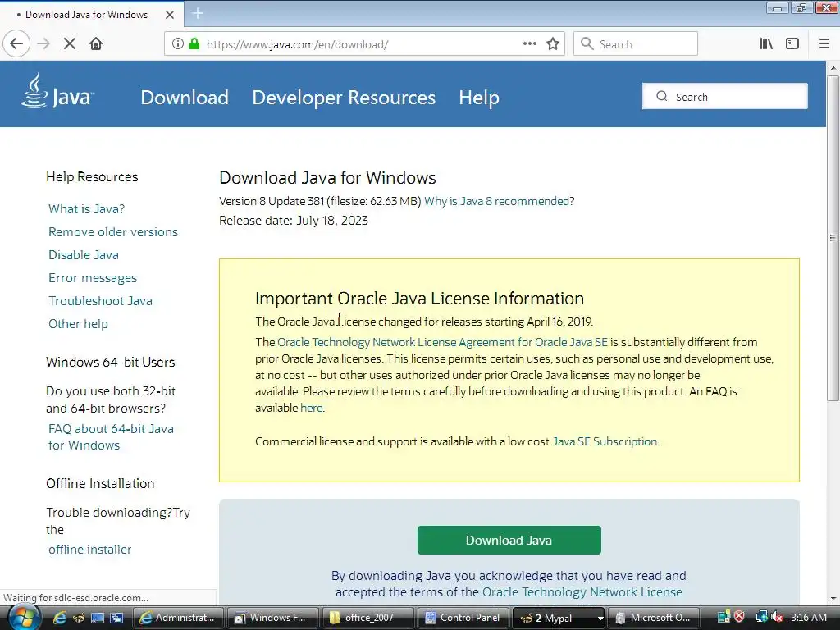Click scrollbar down arrow
The image size is (840, 630).
click(833, 598)
